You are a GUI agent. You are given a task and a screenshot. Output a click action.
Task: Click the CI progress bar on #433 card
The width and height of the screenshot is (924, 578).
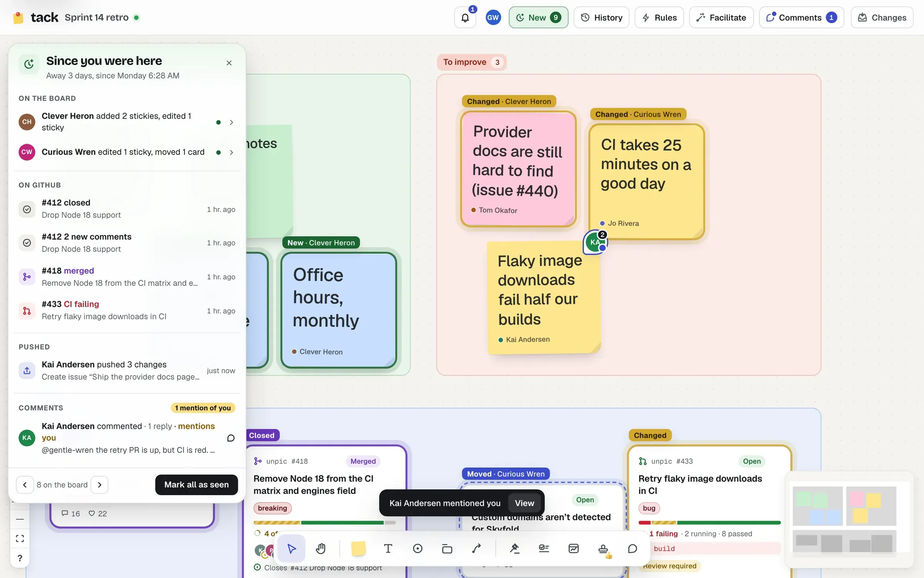point(709,523)
